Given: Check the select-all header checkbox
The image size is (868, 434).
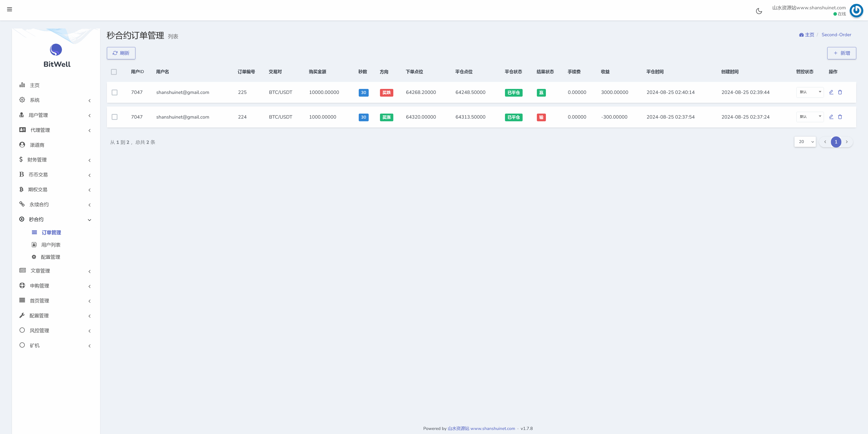Looking at the screenshot, I should pyautogui.click(x=114, y=72).
